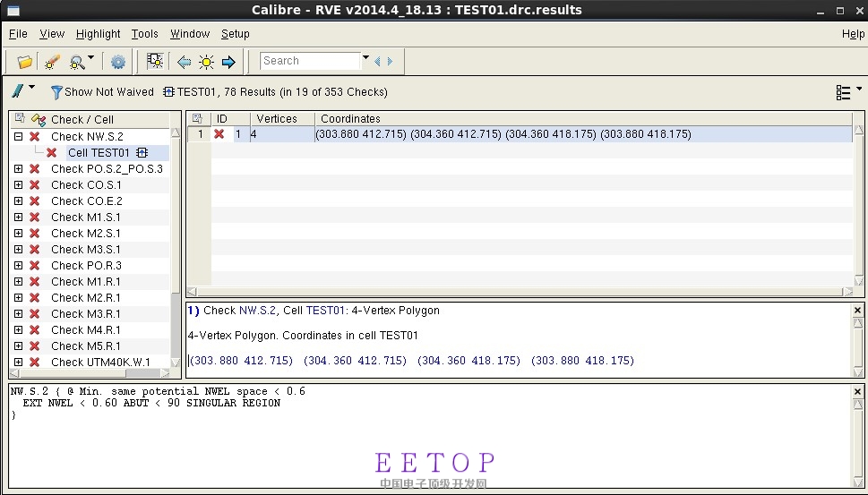Click the horizontal scrollbar under results table
868x495 pixels.
click(x=519, y=292)
